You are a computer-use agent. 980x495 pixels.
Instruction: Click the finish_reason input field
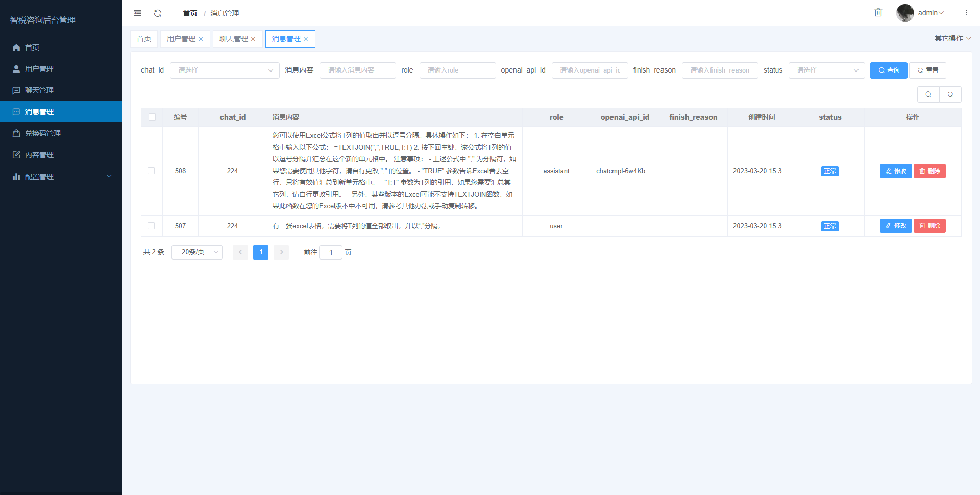720,70
